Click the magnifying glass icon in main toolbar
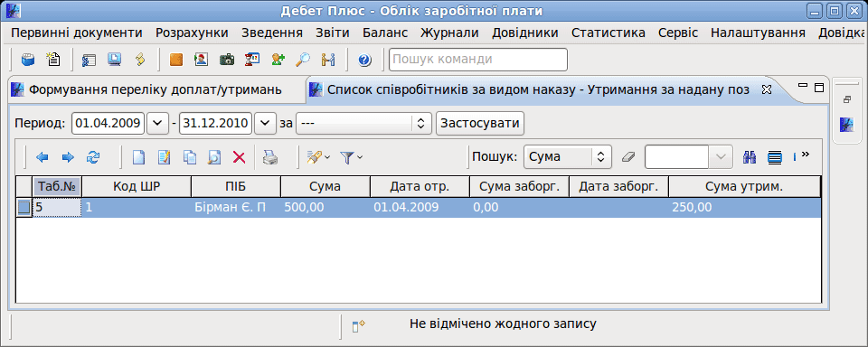Image resolution: width=868 pixels, height=347 pixels. 303,60
